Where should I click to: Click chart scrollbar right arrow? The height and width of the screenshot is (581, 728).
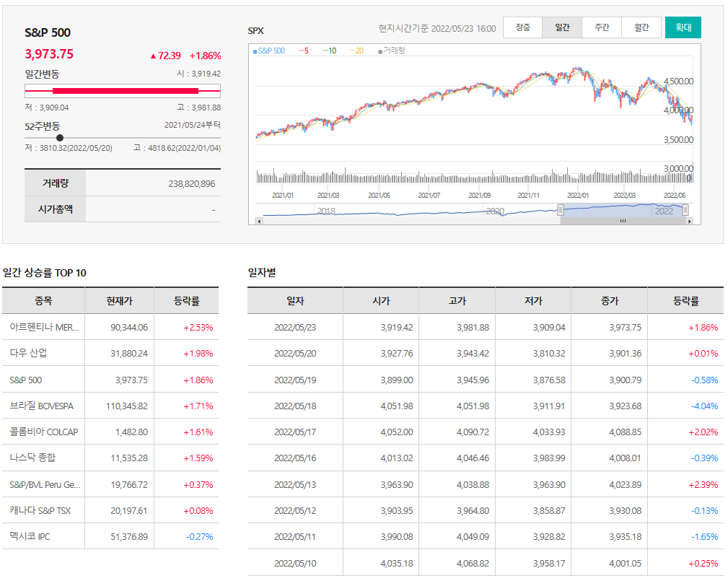tap(690, 221)
